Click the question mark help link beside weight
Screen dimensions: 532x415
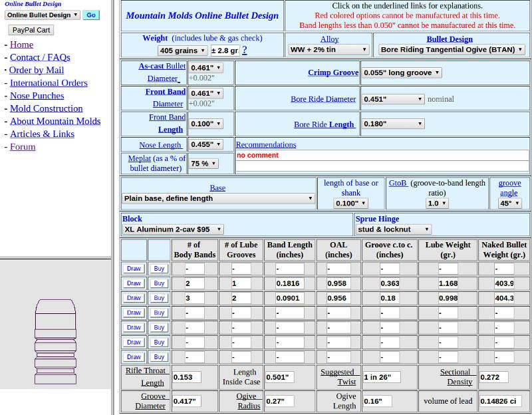click(x=245, y=51)
